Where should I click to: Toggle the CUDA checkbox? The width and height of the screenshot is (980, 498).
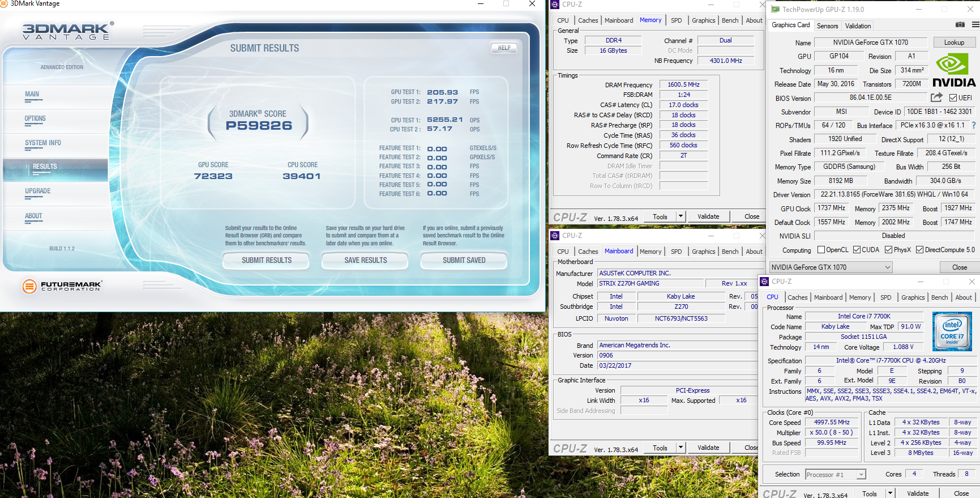point(857,250)
